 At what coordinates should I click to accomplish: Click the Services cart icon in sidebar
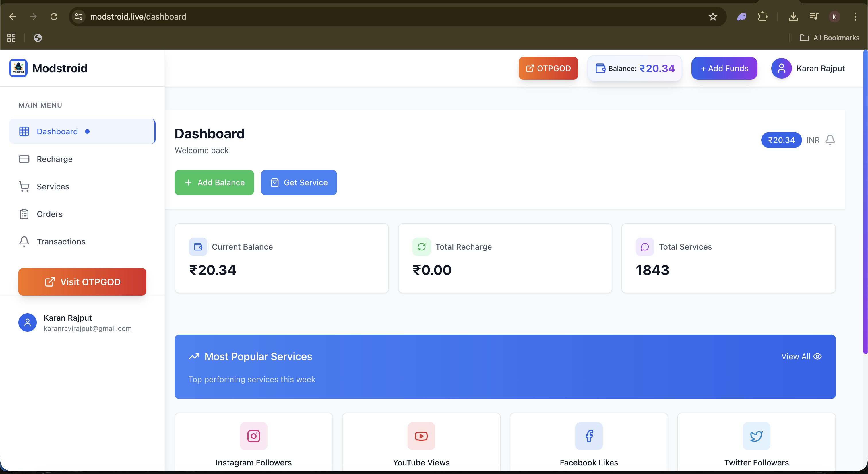(x=24, y=187)
